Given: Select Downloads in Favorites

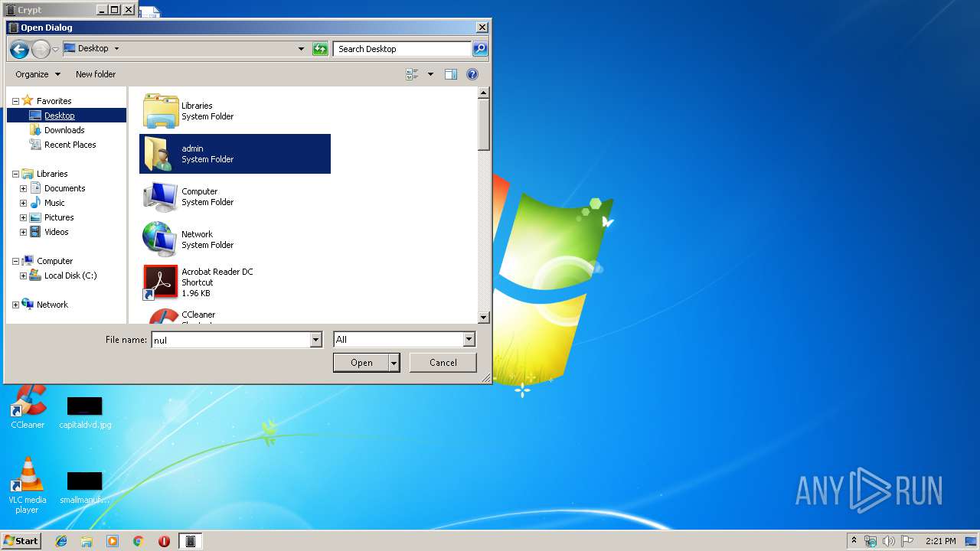Looking at the screenshot, I should click(x=64, y=130).
